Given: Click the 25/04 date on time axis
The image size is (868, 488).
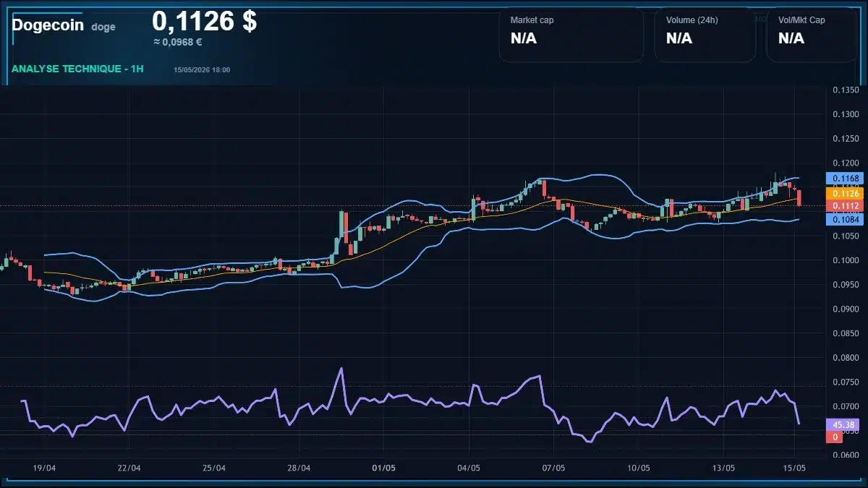Looking at the screenshot, I should point(214,468).
